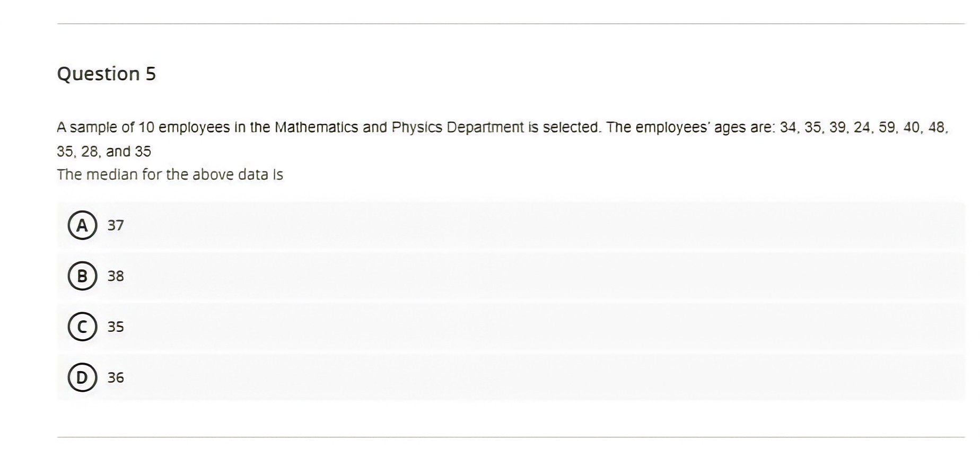Click the Question 5 heading
The width and height of the screenshot is (980, 458).
pos(107,73)
